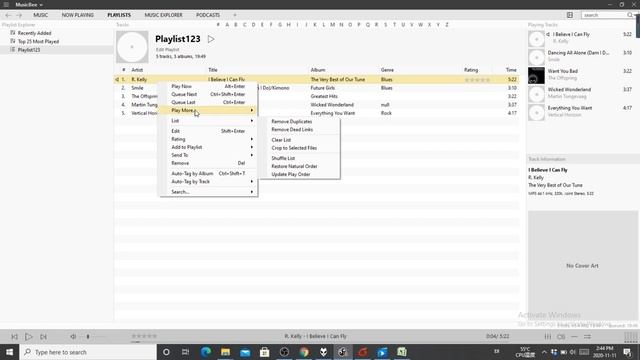Viewport: 640px width, 360px height.
Task: Open the PODCASTS tab
Action: coord(208,15)
